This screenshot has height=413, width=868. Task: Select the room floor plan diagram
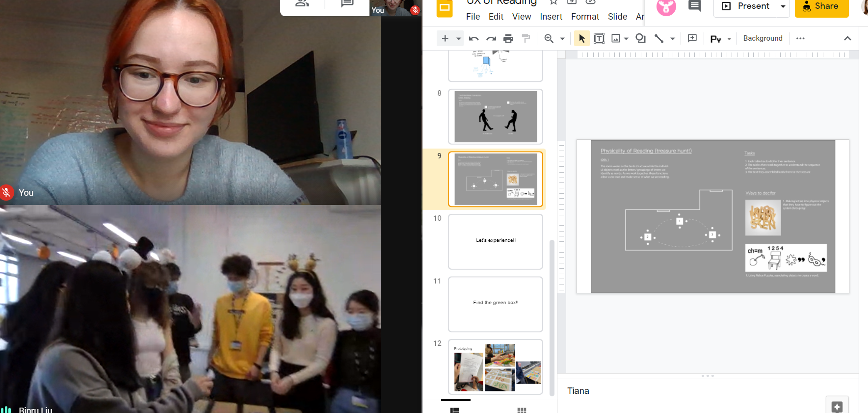point(679,220)
